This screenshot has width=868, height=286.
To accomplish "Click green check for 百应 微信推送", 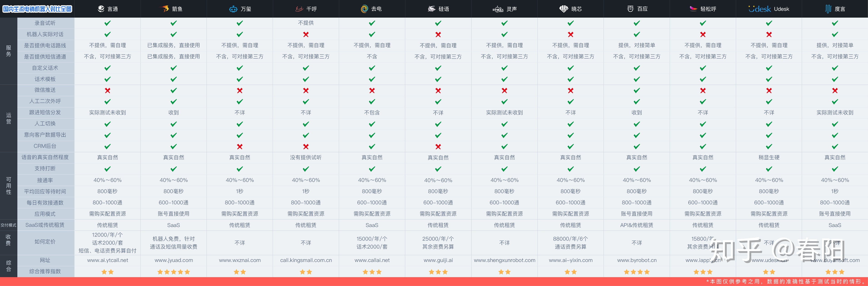I will coord(637,90).
